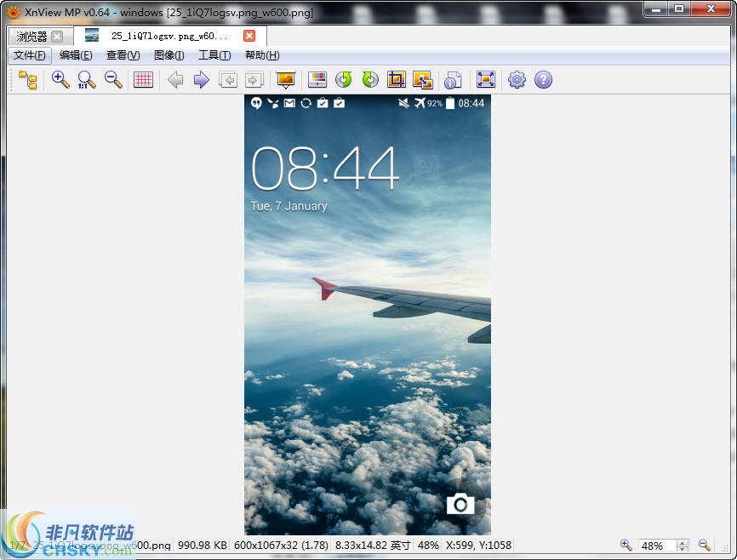This screenshot has height=560, width=737.
Task: Click the 48% zoom percentage field
Action: tap(656, 546)
